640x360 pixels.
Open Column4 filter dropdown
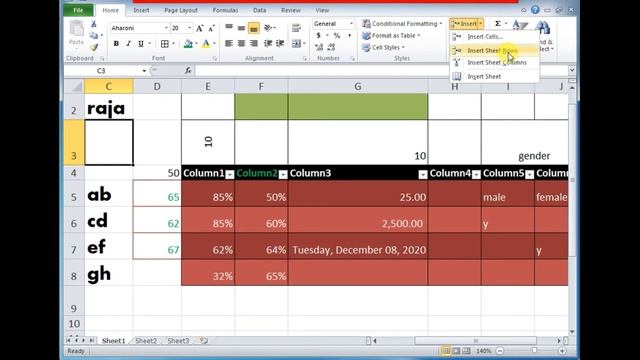point(476,175)
